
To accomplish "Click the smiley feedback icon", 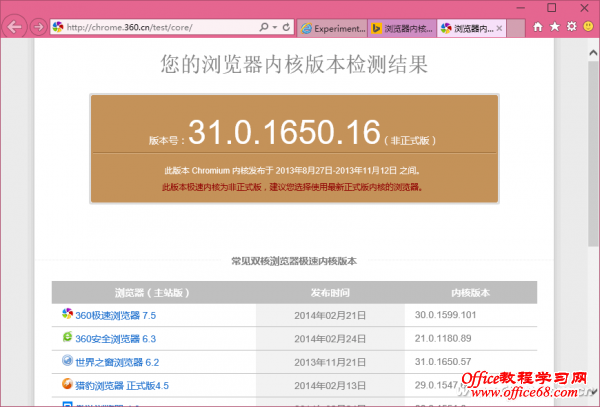I will click(588, 26).
